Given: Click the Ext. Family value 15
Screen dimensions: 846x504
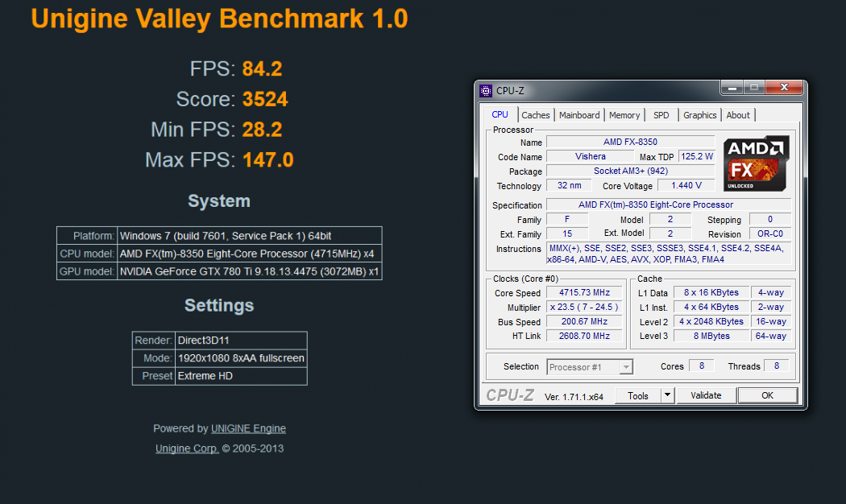Looking at the screenshot, I should coord(567,234).
